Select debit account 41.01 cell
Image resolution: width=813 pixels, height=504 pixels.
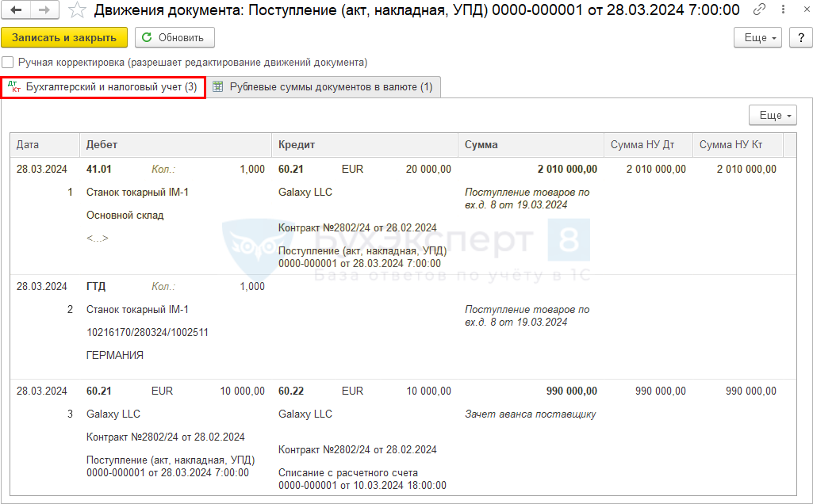coord(99,169)
